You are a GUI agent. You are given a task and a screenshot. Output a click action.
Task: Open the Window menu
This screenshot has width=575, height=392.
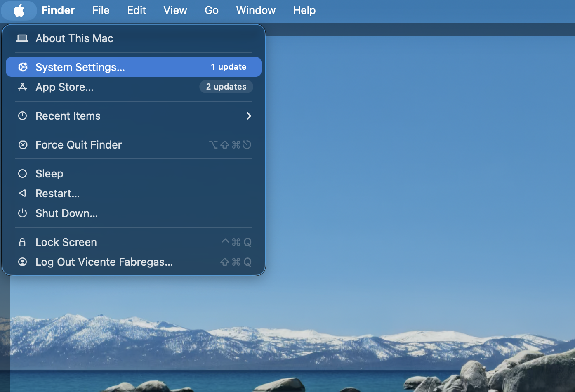click(x=256, y=10)
